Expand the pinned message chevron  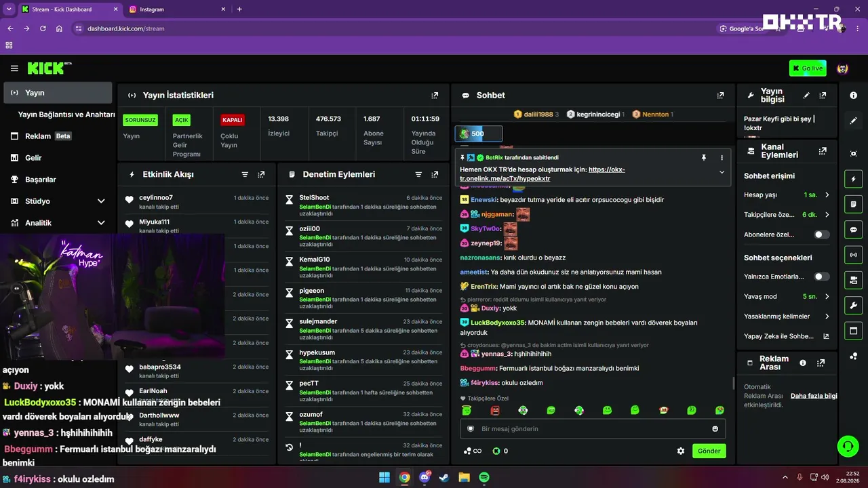(x=722, y=172)
